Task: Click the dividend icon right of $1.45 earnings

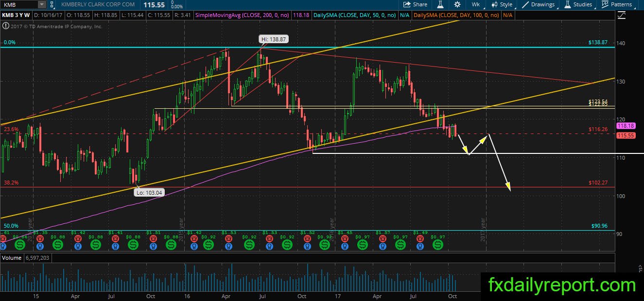Action: point(363,245)
